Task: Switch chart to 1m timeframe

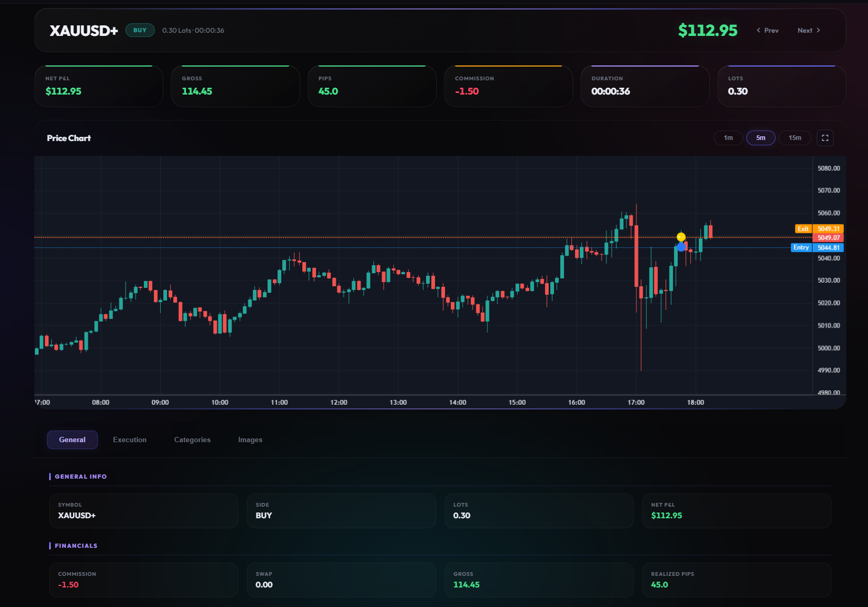Action: pos(728,138)
